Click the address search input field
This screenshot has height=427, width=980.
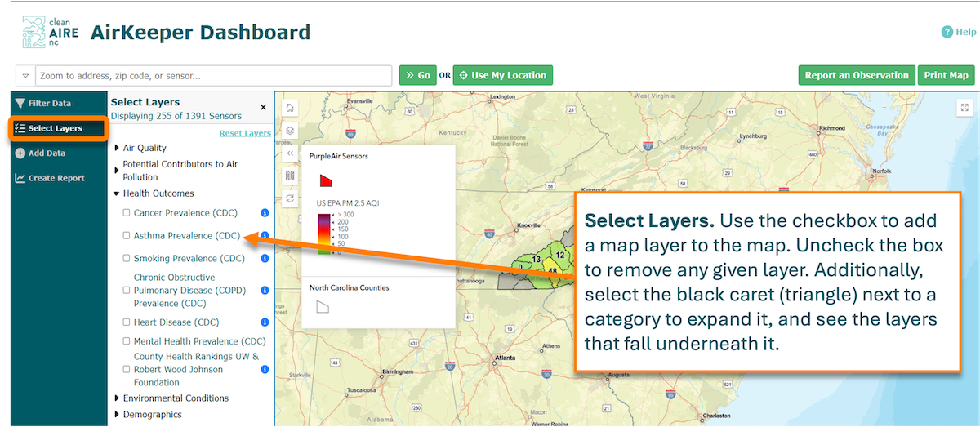tap(213, 76)
